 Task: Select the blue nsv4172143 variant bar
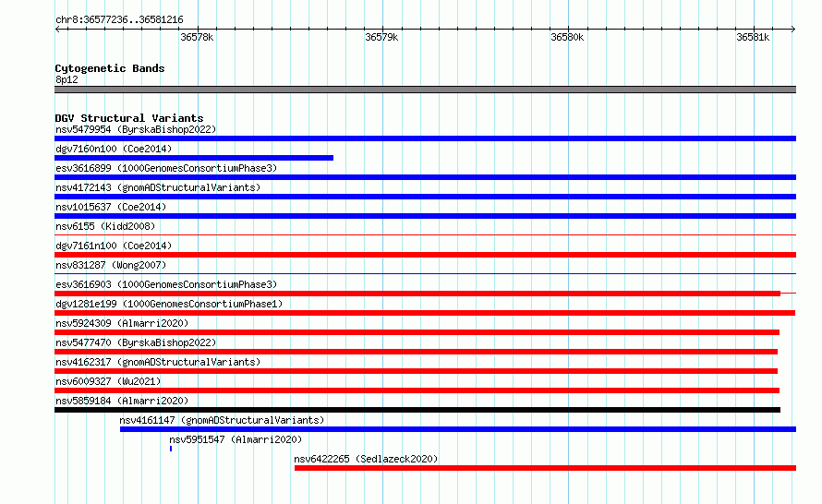coord(425,197)
